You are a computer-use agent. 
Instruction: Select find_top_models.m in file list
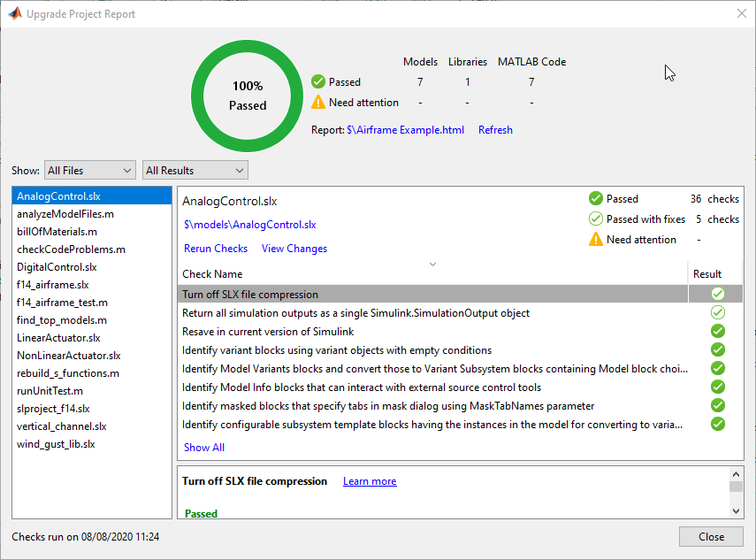pos(92,320)
